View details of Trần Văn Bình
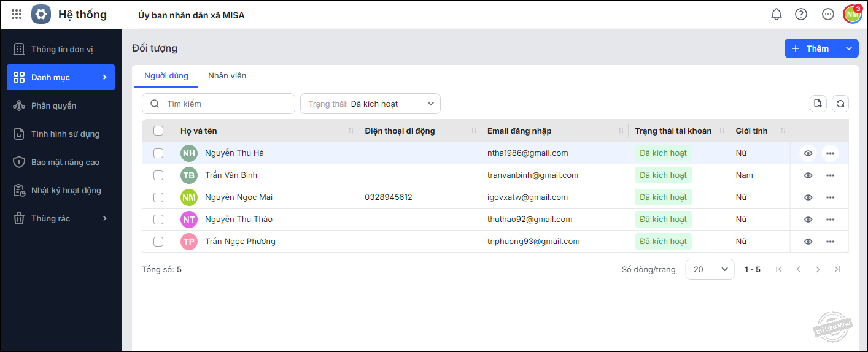This screenshot has width=868, height=352. [x=808, y=175]
